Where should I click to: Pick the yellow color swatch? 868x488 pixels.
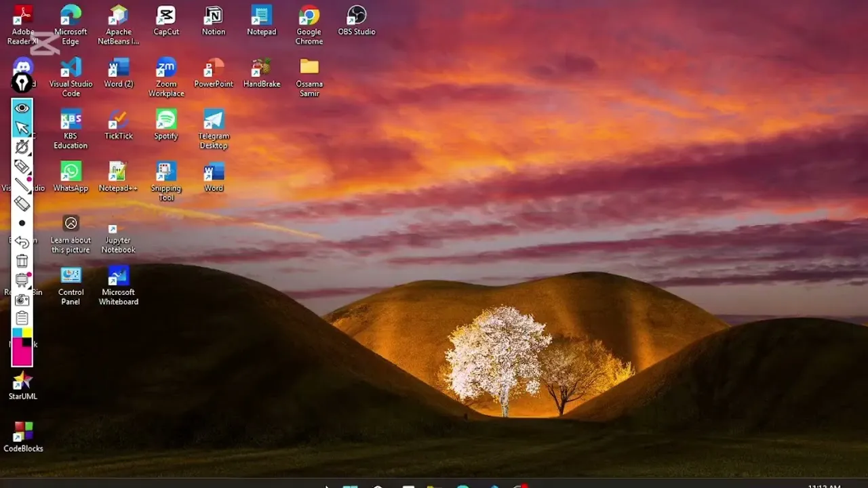point(27,333)
